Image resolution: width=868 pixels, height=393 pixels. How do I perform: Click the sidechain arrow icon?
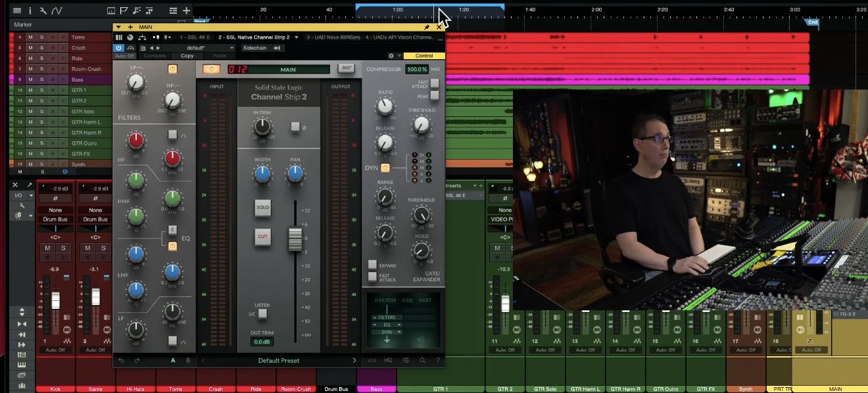[277, 48]
